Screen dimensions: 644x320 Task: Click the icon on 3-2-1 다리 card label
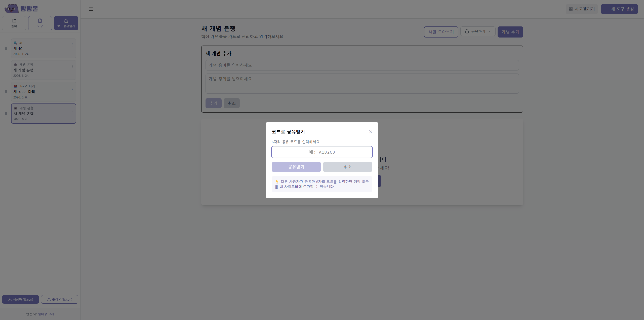[x=15, y=86]
